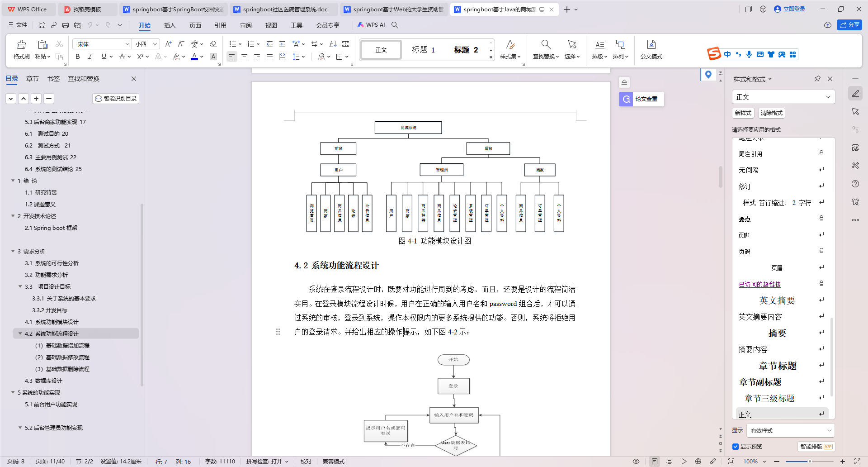Open Find and Replace (查找替换)

pos(545,49)
